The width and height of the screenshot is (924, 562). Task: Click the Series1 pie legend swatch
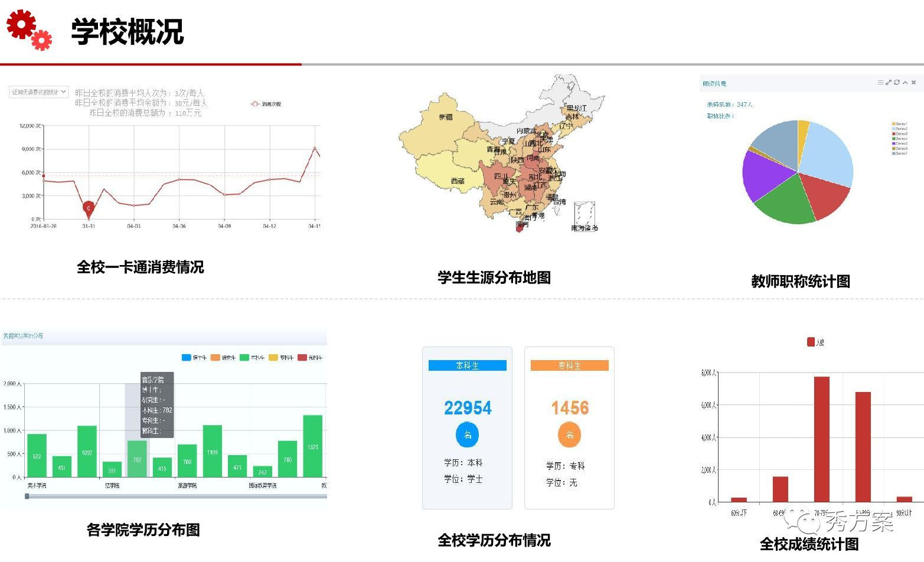894,124
